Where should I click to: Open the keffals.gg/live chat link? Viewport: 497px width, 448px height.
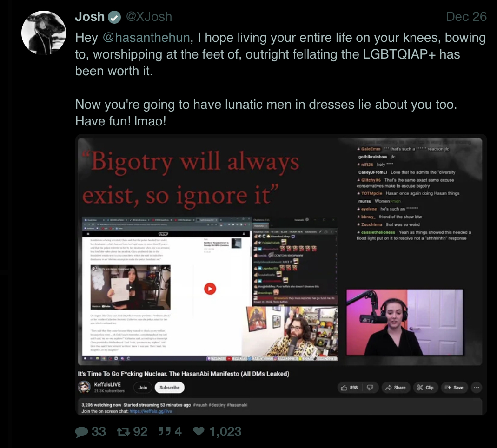tap(151, 411)
